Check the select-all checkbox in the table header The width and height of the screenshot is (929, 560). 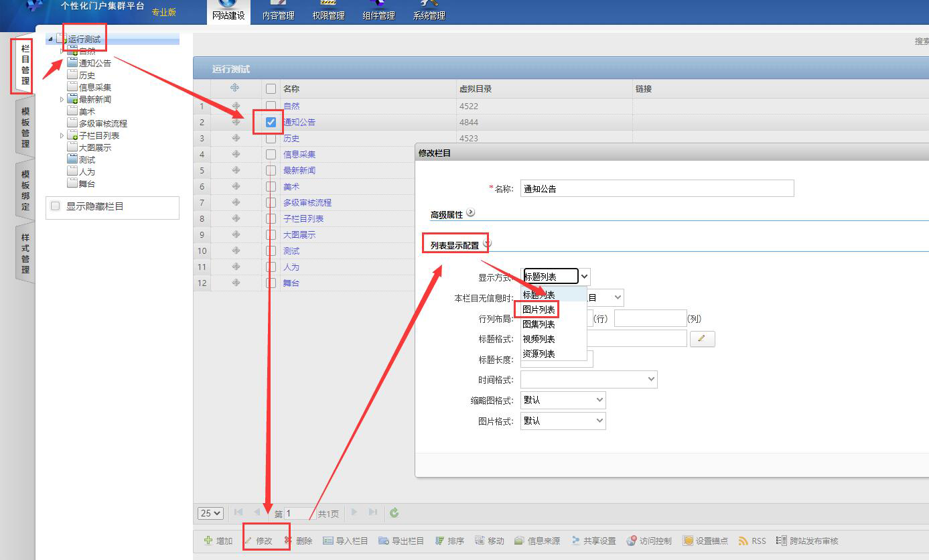click(271, 88)
